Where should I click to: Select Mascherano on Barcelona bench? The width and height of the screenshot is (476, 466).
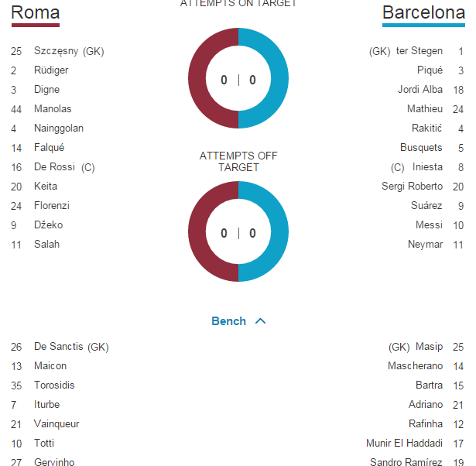click(415, 366)
